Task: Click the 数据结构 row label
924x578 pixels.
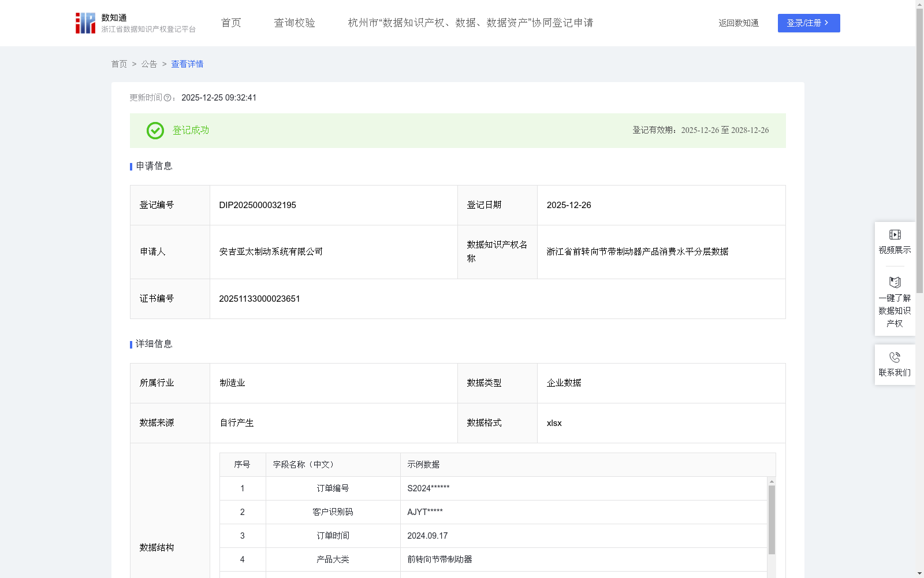Action: point(157,547)
